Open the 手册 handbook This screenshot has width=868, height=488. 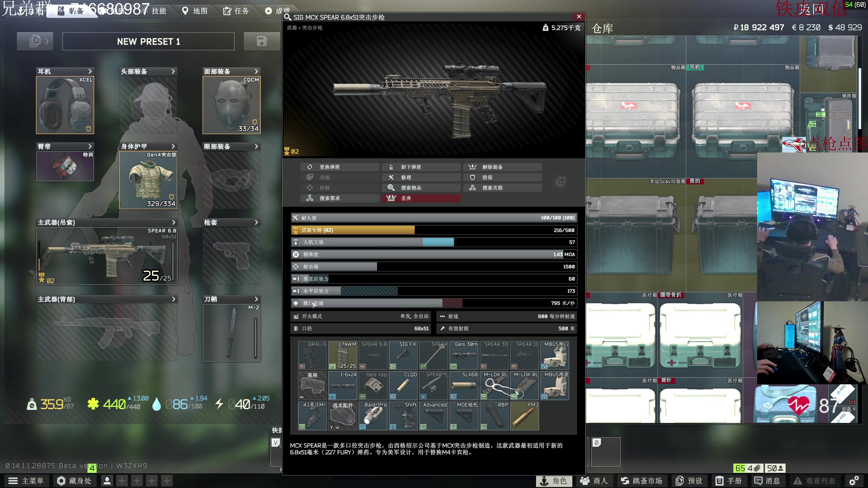729,481
